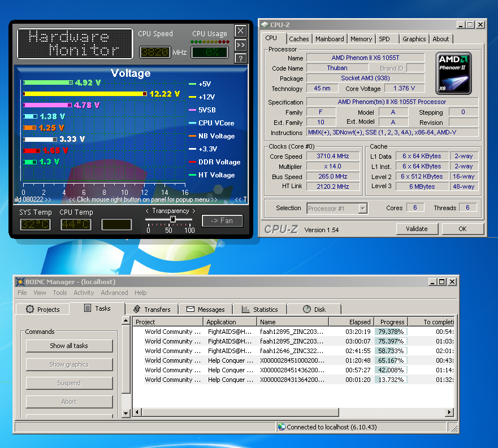Screen dimensions: 498x448
Task: Click the Show all tasks button
Action: tap(69, 346)
